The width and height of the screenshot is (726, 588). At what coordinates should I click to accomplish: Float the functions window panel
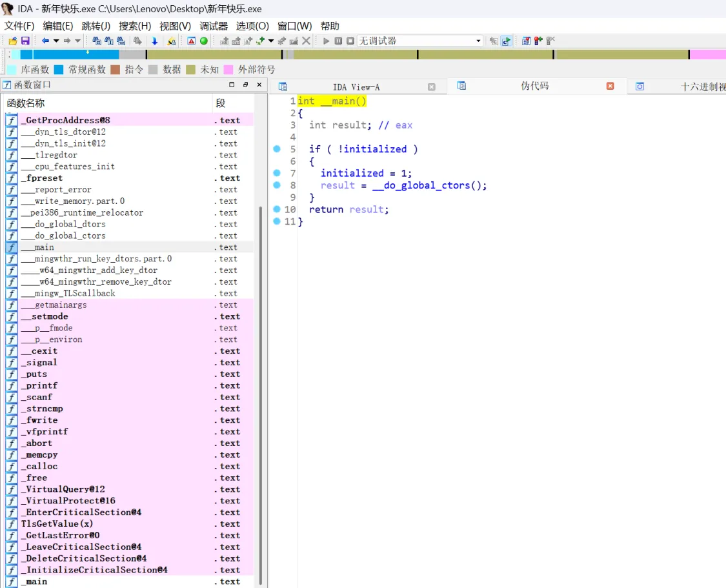click(245, 85)
